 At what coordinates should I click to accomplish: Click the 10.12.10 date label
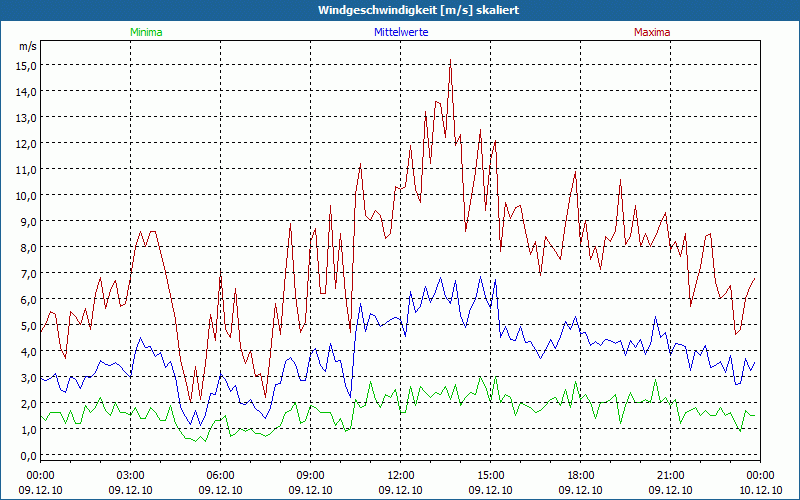tap(760, 490)
